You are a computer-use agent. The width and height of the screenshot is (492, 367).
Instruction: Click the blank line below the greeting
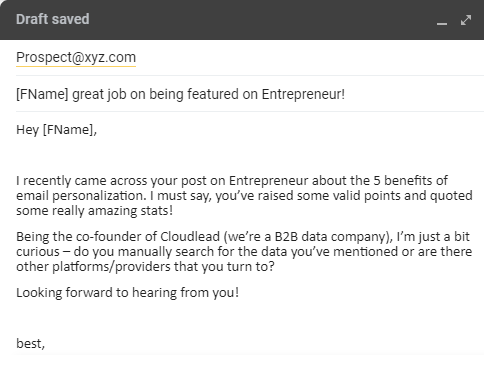pos(250,155)
